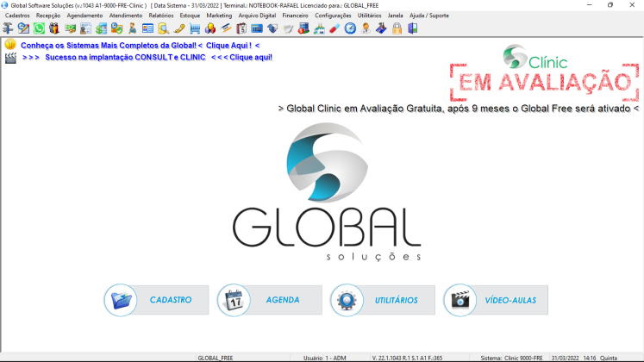Open the Relatórios menu
The image size is (644, 362).
161,16
